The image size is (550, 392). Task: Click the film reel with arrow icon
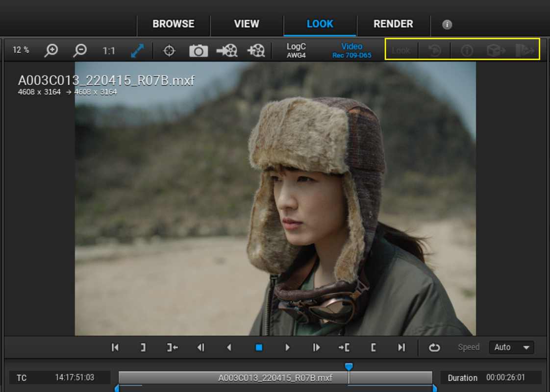(x=227, y=50)
